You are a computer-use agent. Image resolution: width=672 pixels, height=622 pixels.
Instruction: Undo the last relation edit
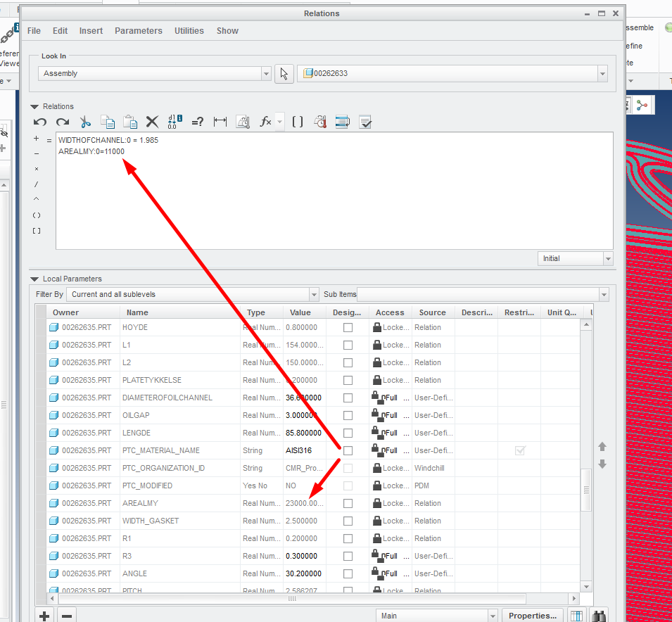coord(40,122)
